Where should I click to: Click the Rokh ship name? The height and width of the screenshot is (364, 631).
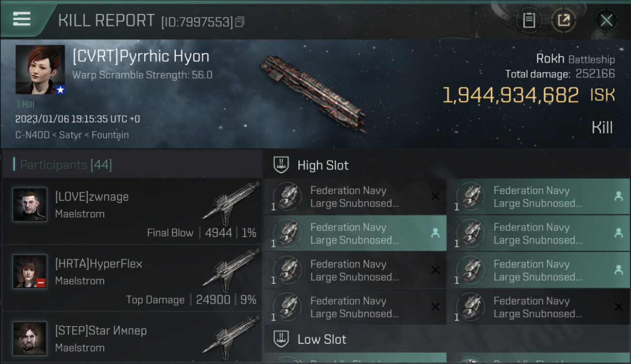point(550,59)
